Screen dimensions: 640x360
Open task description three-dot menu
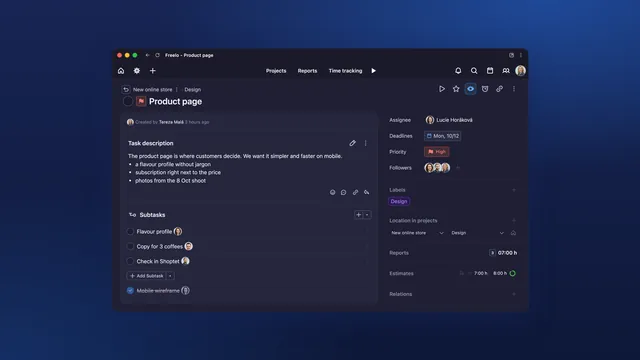click(x=365, y=143)
